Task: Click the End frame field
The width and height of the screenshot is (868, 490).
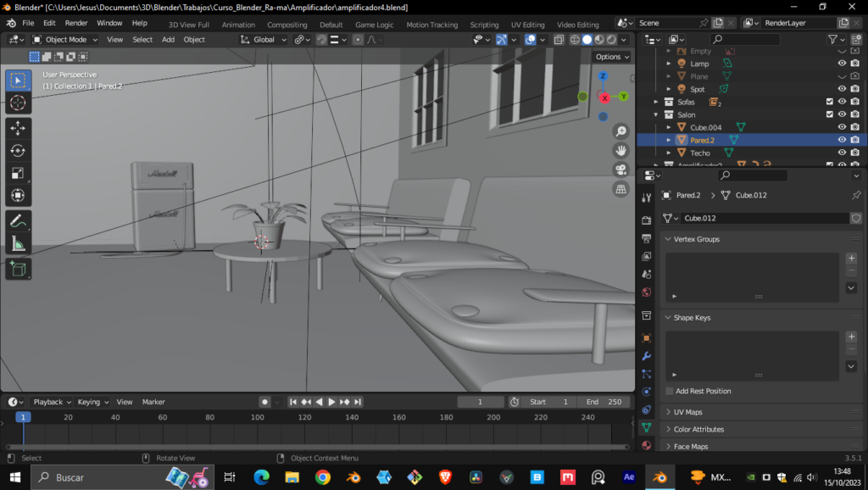Action: click(604, 402)
